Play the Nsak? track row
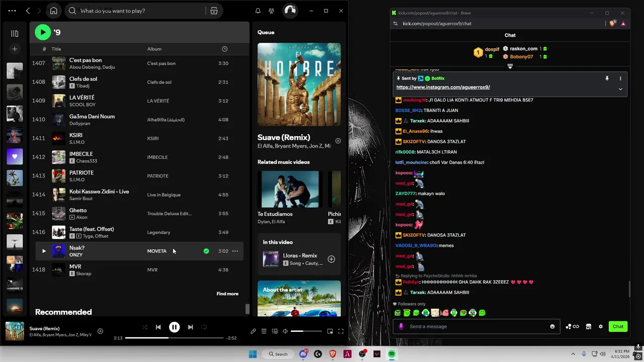This screenshot has height=362, width=644. tap(44, 251)
